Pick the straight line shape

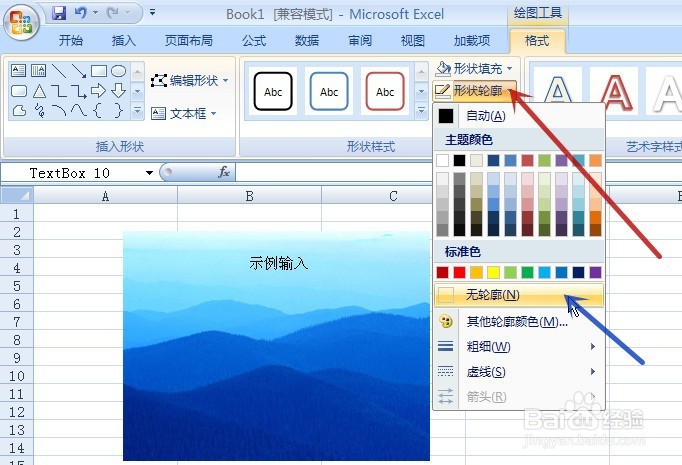59,70
